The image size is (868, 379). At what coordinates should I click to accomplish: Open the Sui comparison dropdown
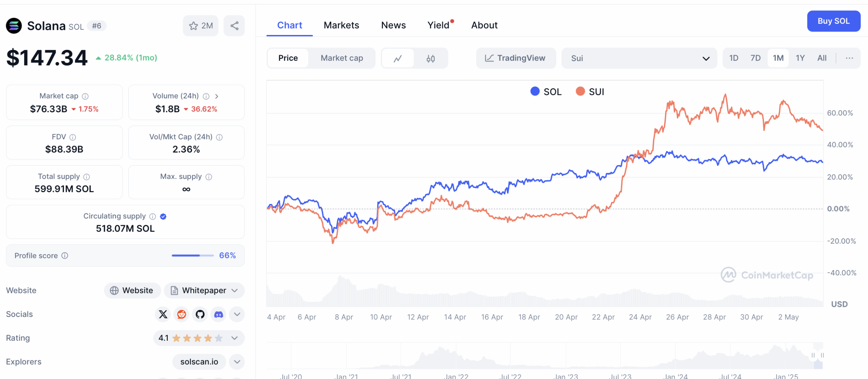(x=639, y=58)
